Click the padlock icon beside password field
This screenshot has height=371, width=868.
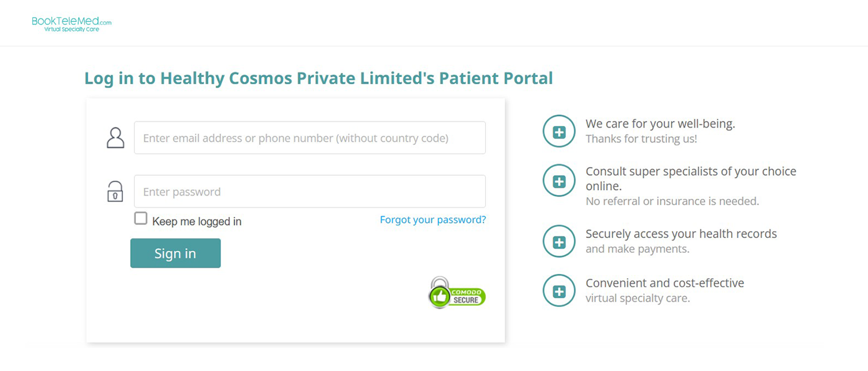[x=115, y=191]
